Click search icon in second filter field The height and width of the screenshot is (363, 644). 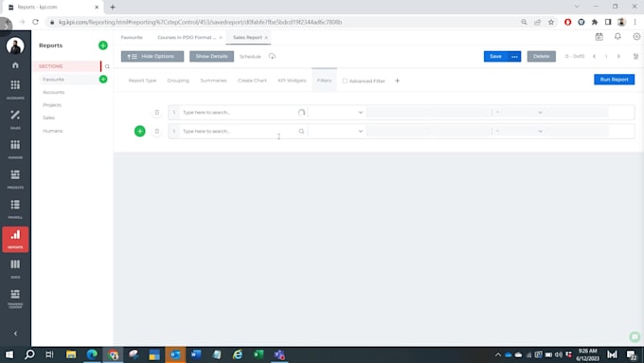(x=301, y=131)
